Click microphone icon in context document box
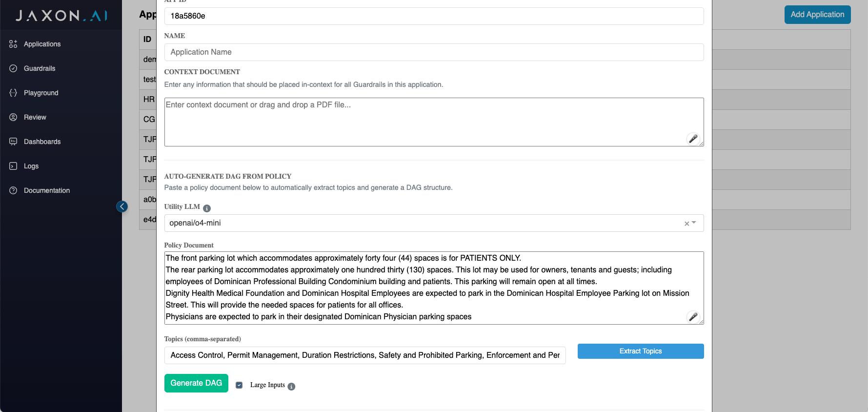Screen dimensions: 868x412 (x=693, y=139)
